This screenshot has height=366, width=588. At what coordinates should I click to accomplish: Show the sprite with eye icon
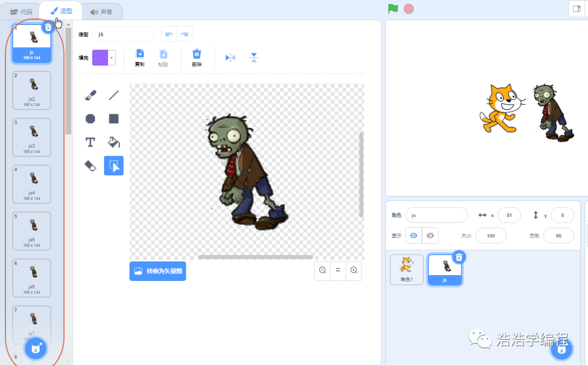[413, 235]
